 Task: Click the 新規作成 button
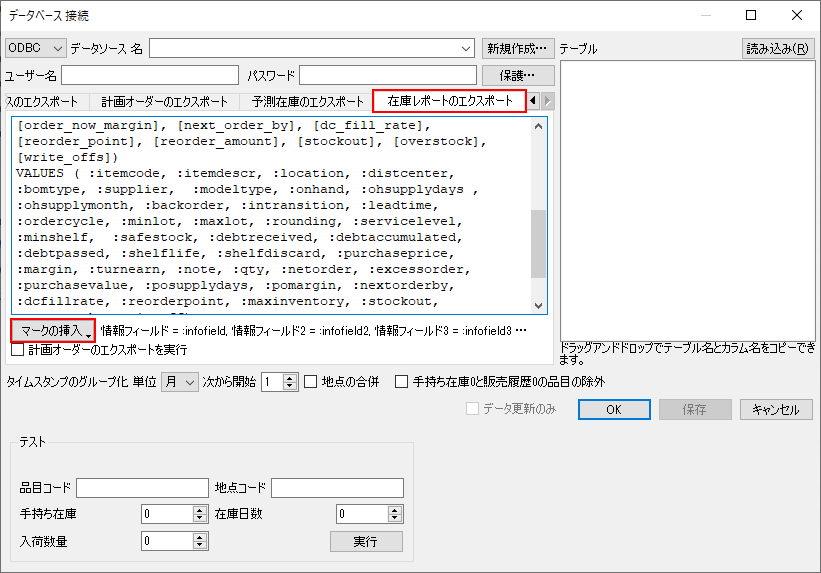[518, 48]
